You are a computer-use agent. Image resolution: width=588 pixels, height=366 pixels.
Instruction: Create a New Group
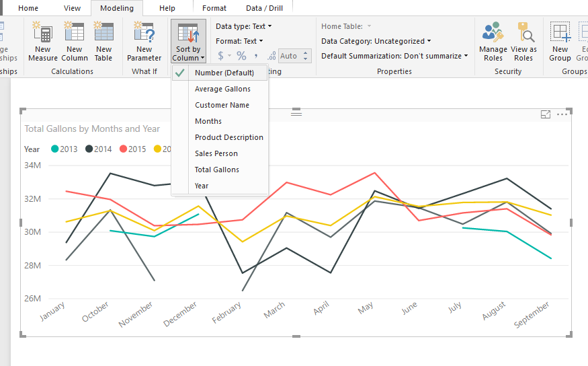pyautogui.click(x=560, y=41)
